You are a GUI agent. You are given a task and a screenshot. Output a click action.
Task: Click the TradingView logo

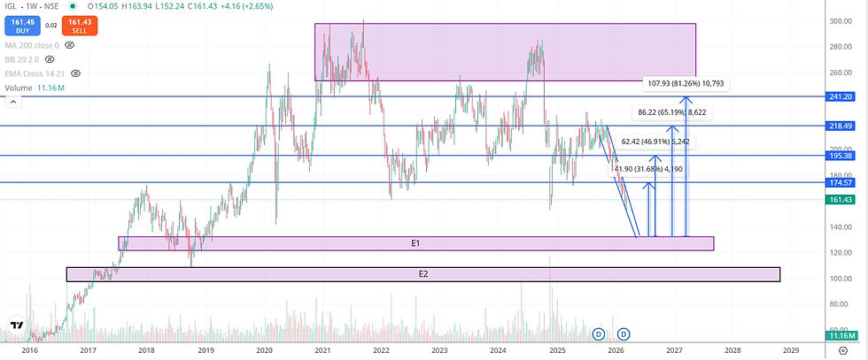point(17,325)
